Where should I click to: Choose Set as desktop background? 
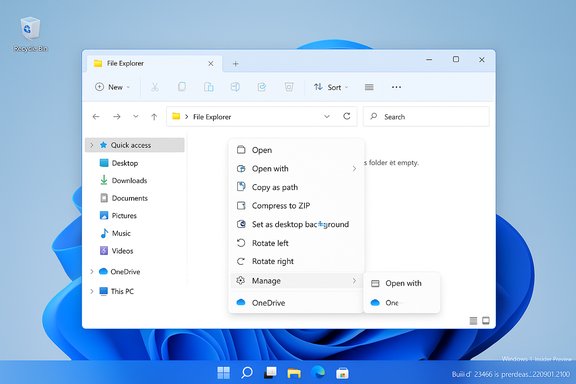(296, 224)
